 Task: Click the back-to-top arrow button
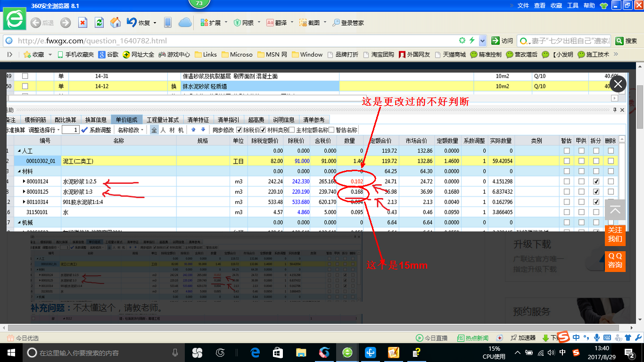[615, 210]
